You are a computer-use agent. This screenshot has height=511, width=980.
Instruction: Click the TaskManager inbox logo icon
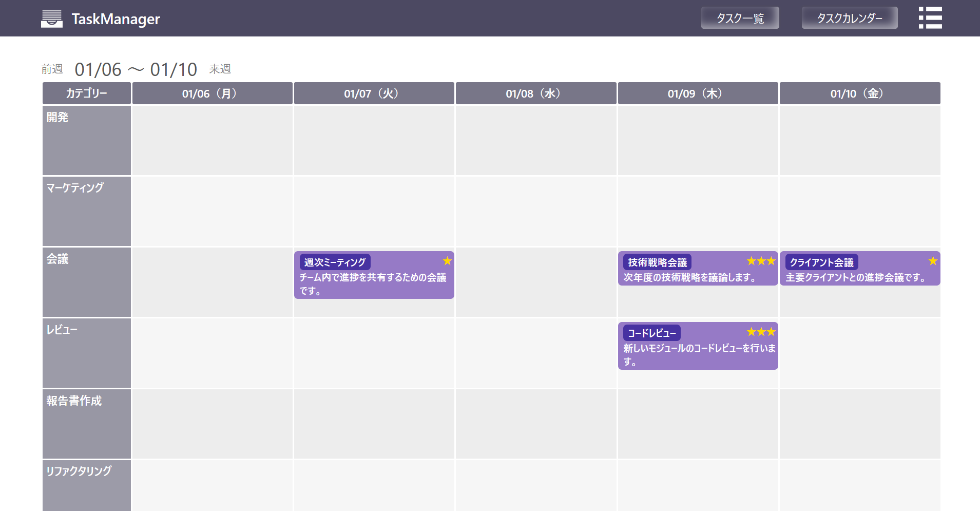52,18
